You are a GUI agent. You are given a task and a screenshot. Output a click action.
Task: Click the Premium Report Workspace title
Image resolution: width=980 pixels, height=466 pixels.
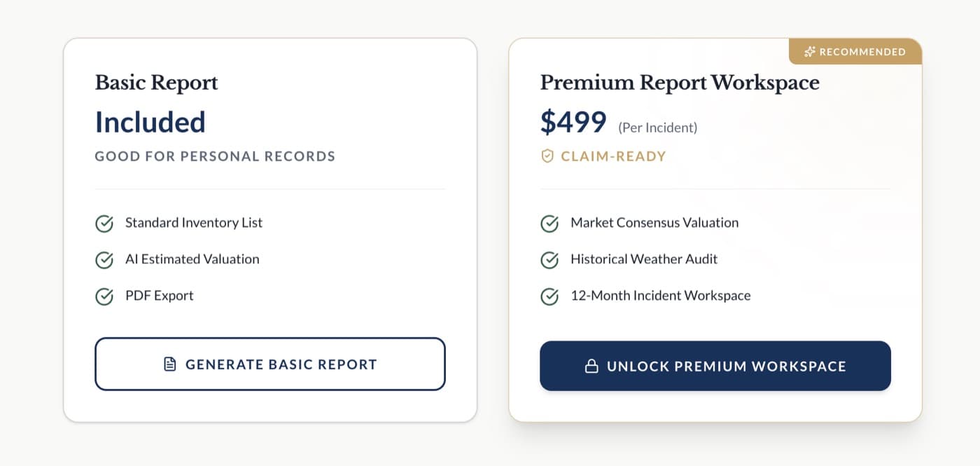[x=680, y=83]
